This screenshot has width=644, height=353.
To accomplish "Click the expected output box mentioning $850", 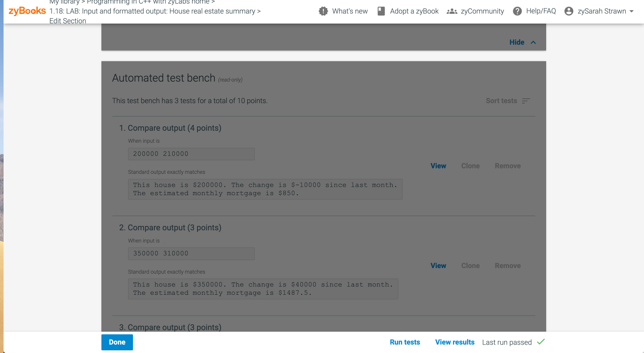I will (265, 189).
